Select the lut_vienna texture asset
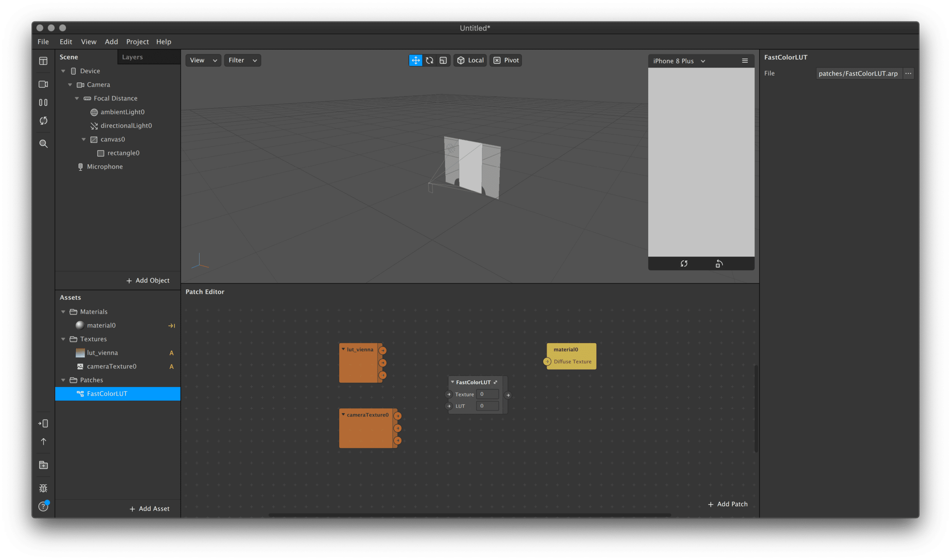Viewport: 951px width, 560px height. pos(118,353)
